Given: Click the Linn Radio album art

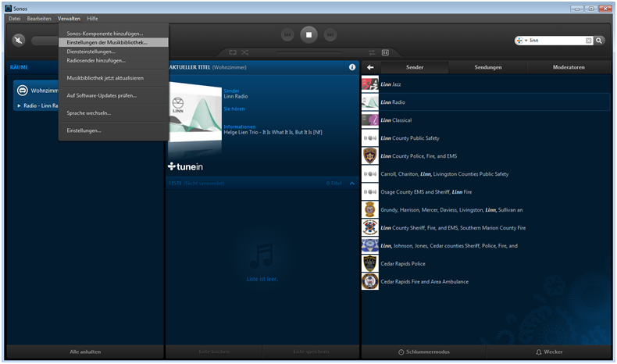Looking at the screenshot, I should (x=195, y=112).
